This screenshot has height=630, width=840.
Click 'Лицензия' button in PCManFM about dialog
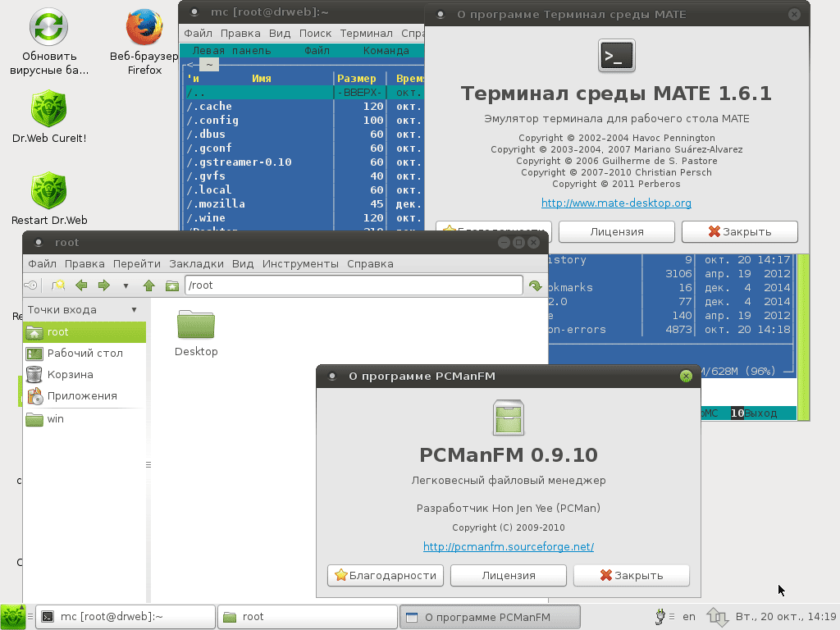(x=509, y=575)
